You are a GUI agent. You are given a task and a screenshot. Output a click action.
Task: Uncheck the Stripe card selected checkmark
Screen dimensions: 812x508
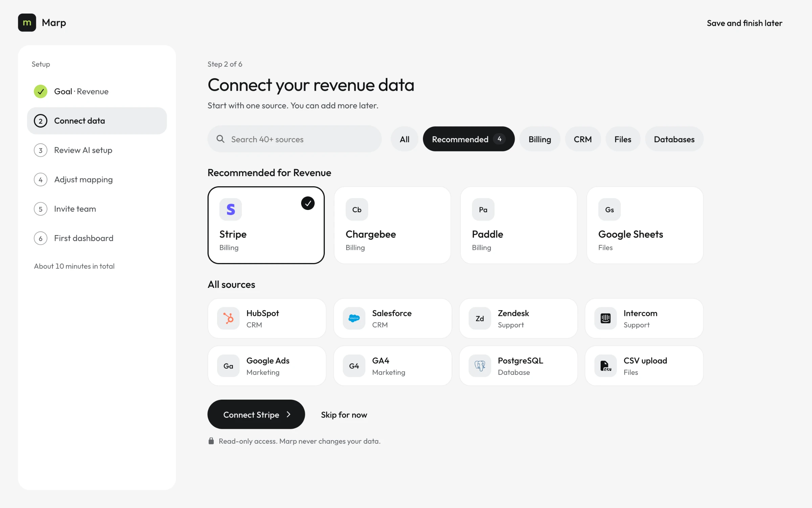(x=308, y=203)
